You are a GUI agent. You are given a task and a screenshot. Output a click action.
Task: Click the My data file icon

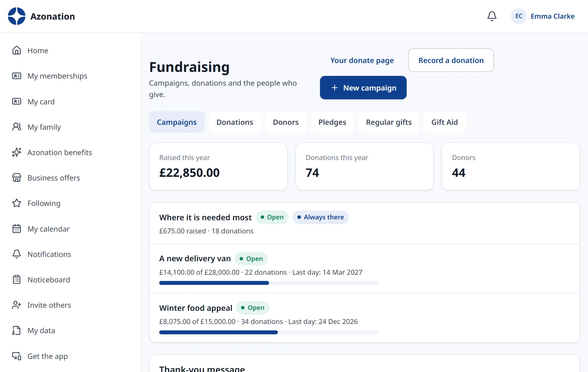pyautogui.click(x=17, y=330)
